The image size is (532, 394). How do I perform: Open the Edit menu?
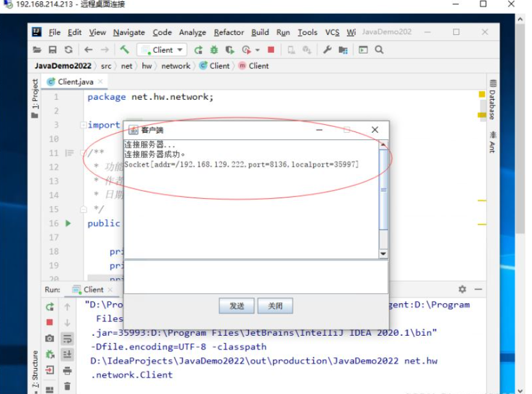point(75,32)
